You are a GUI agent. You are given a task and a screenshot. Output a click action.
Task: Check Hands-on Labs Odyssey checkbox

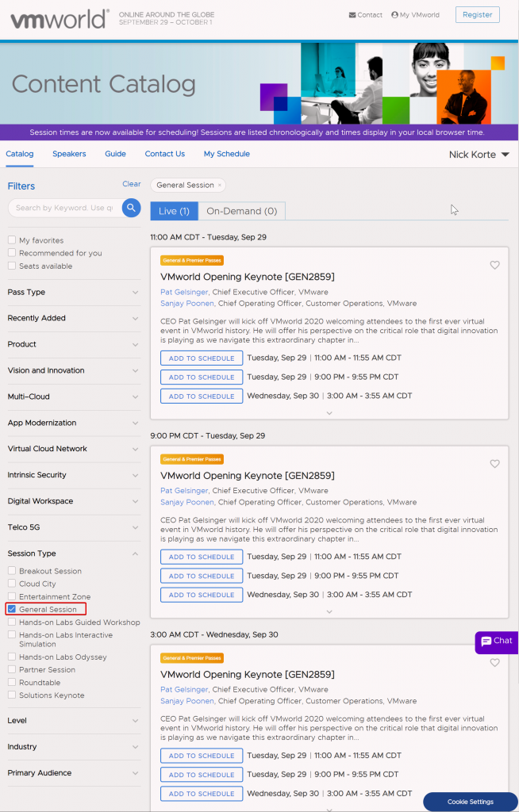click(x=11, y=657)
